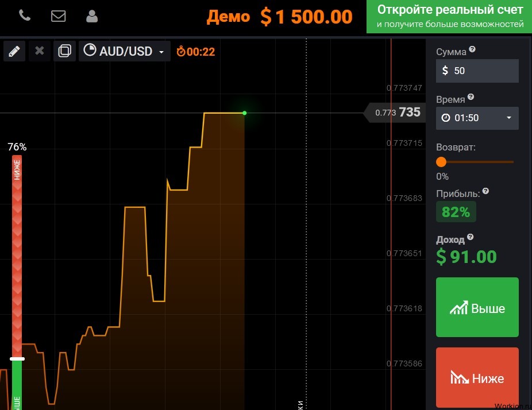Click the 00:22 countdown timer

tap(196, 52)
